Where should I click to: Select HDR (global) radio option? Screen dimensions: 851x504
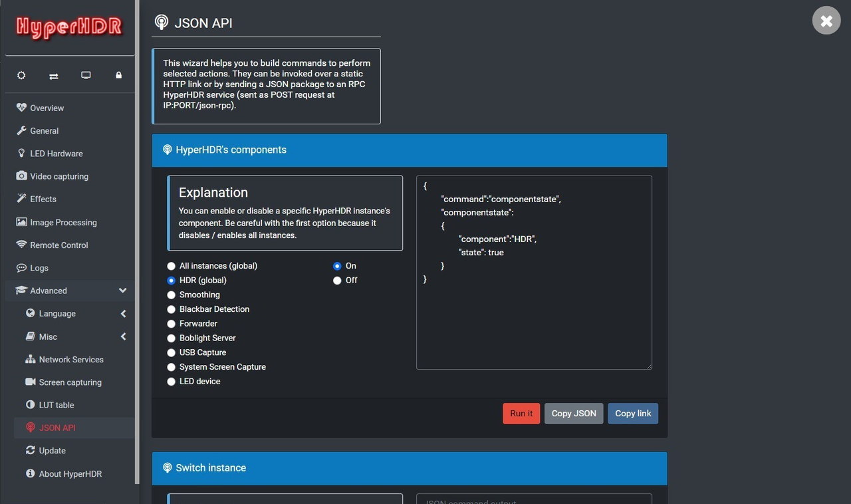(172, 281)
